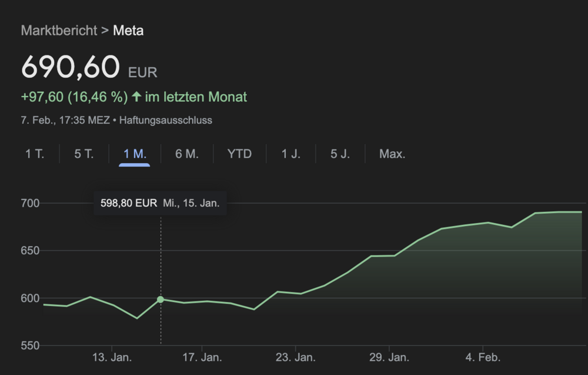The height and width of the screenshot is (375, 588).
Task: Open the Haftungsausschluss disclaimer link
Action: tap(166, 120)
